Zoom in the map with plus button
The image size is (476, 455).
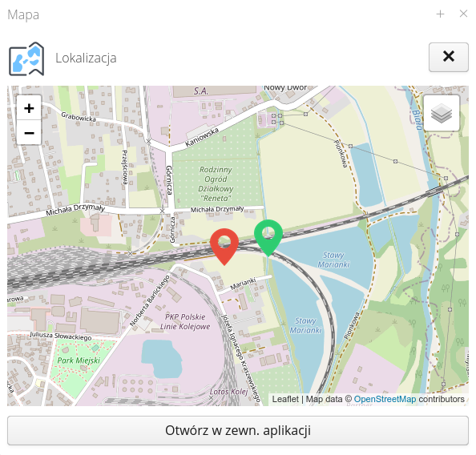pyautogui.click(x=29, y=108)
